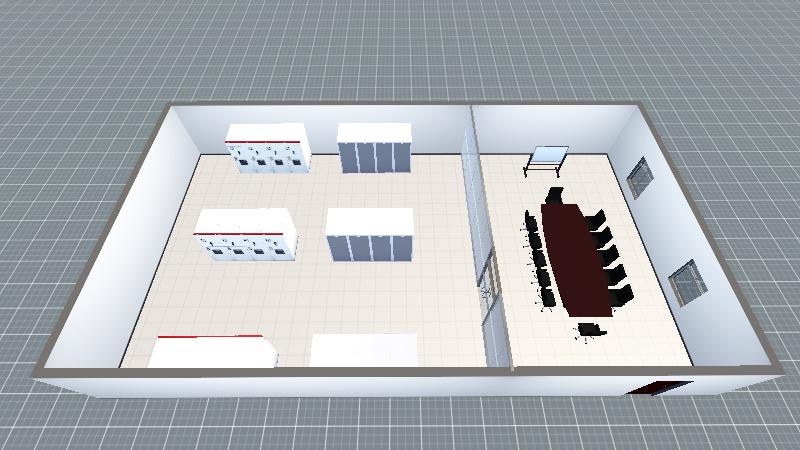Select the front-right white cabinet top
The image size is (800, 450).
click(362, 350)
